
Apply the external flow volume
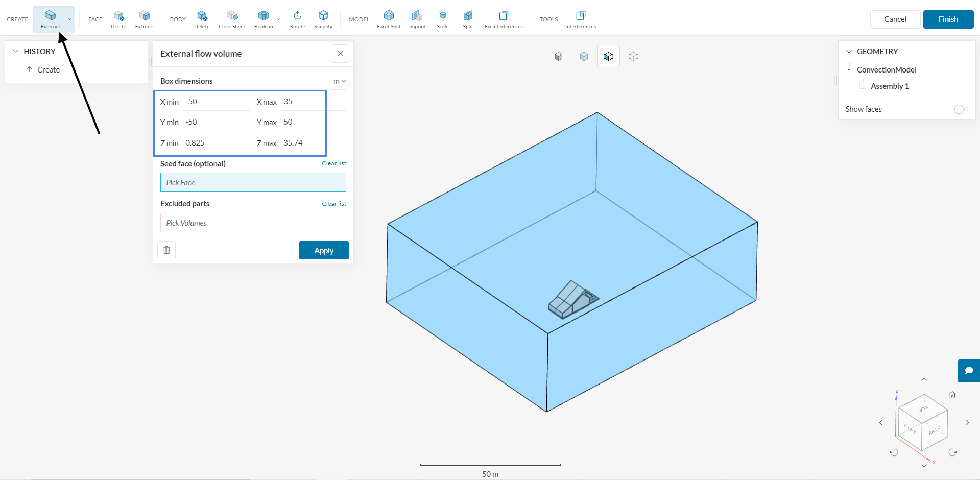tap(324, 250)
